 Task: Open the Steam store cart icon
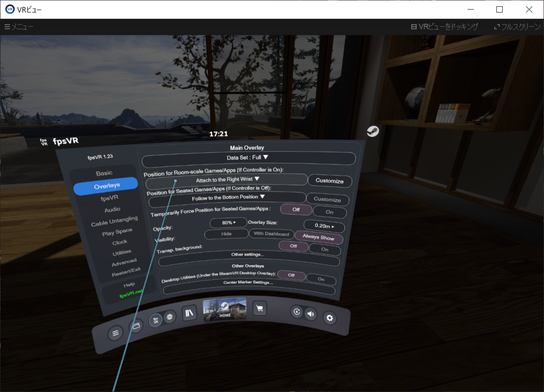click(x=259, y=308)
